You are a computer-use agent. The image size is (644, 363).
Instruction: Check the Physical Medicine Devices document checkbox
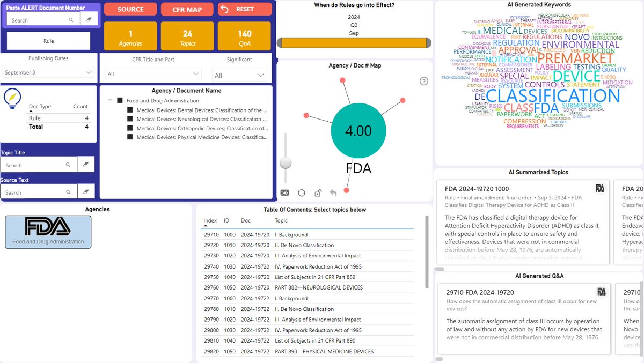tap(130, 137)
